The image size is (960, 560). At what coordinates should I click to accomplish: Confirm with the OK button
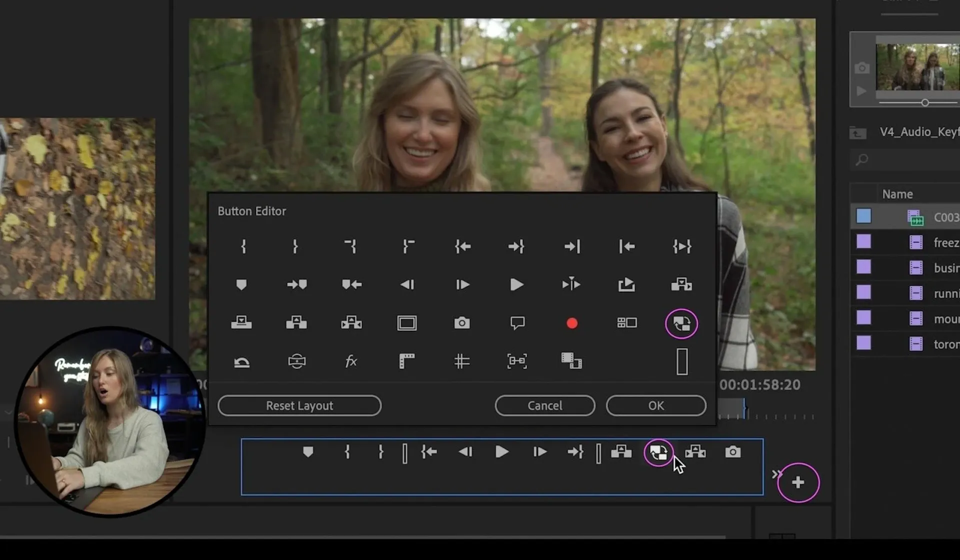[656, 406]
